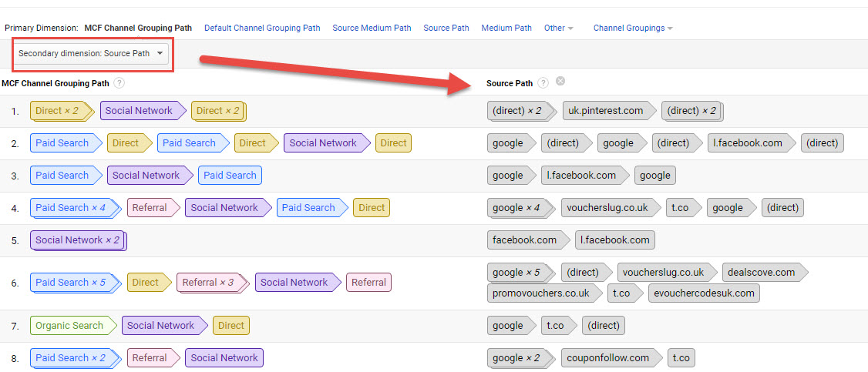Open the Secondary dimension: Source Path dropdown
Viewport: 868px width, 372px height.
pos(92,54)
